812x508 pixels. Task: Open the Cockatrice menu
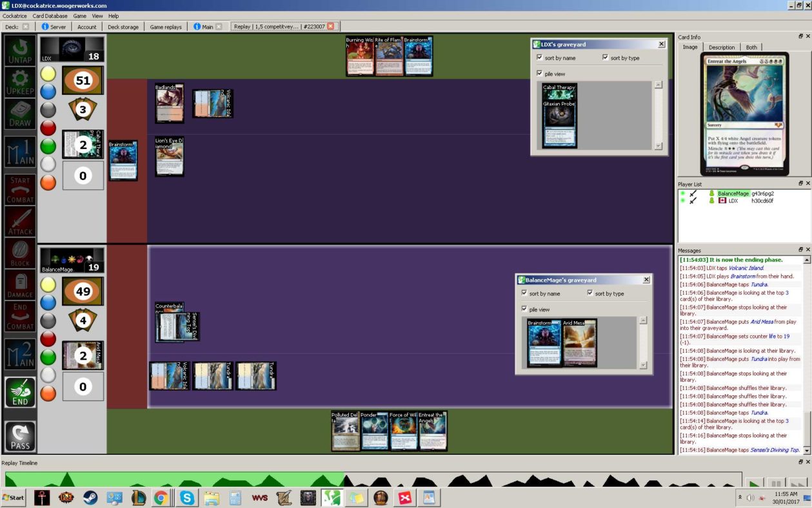15,15
